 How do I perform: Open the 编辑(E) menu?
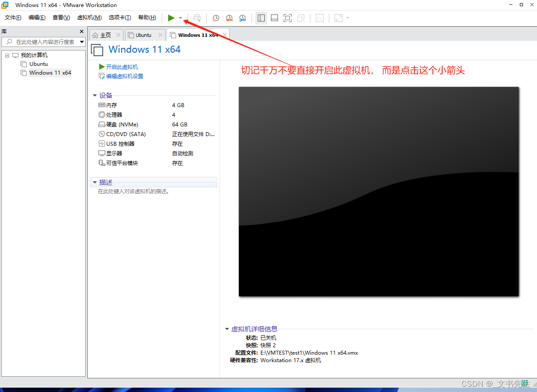(x=37, y=18)
